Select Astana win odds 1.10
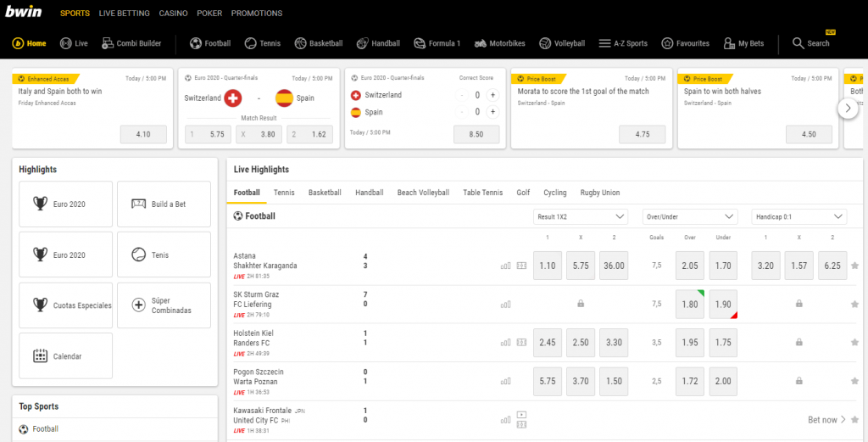The height and width of the screenshot is (442, 868). point(548,266)
